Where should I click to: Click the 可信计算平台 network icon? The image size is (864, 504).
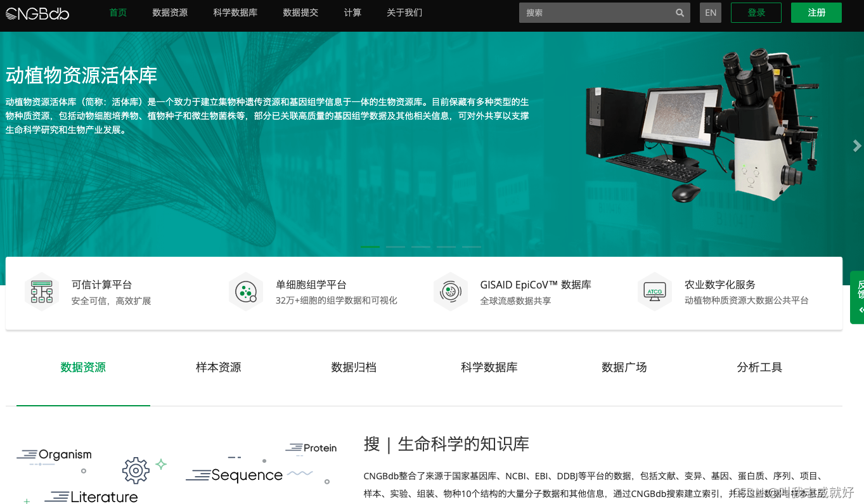(x=41, y=291)
